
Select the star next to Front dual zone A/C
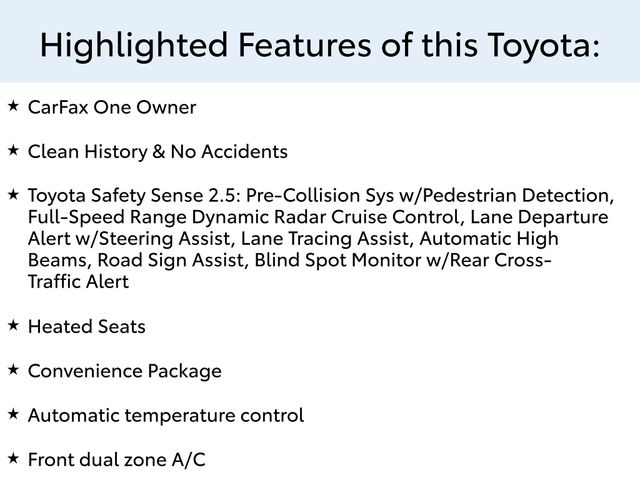click(x=12, y=457)
